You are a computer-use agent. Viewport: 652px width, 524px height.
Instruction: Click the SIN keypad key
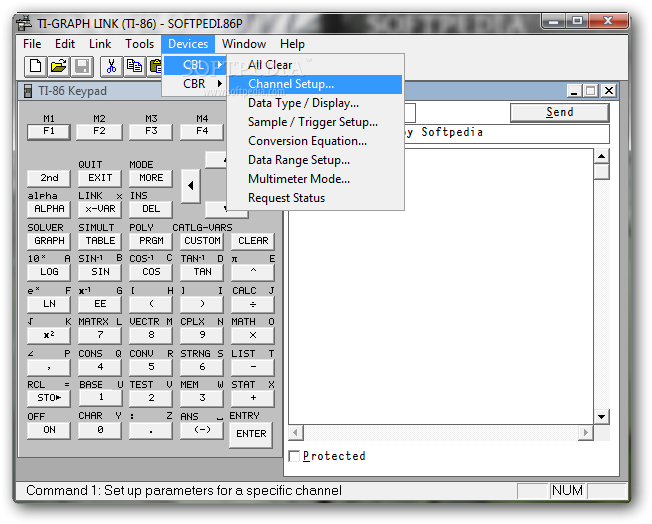[100, 272]
